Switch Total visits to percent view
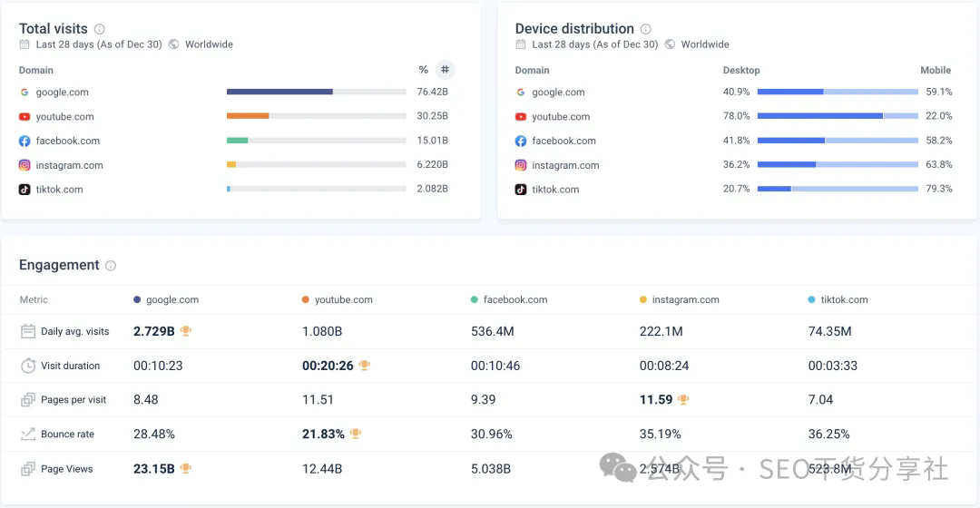This screenshot has width=980, height=508. [x=423, y=70]
